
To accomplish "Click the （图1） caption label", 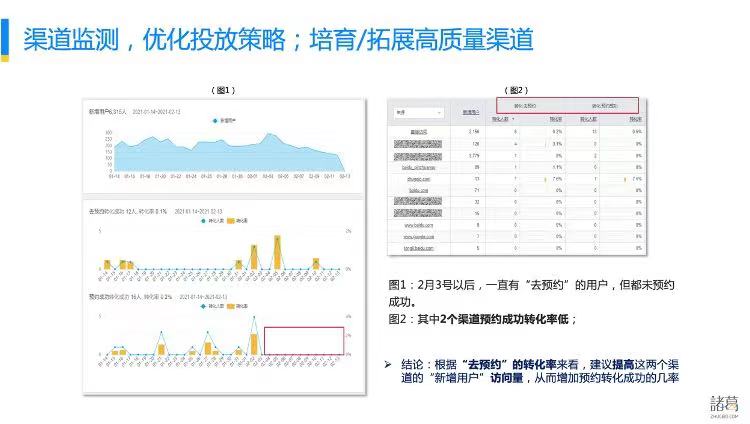I will pyautogui.click(x=223, y=90).
